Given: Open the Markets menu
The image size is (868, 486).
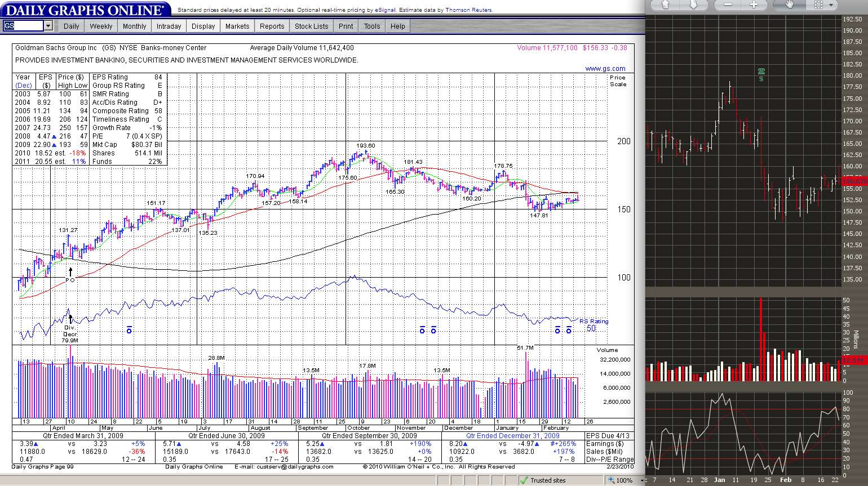Looking at the screenshot, I should 237,26.
